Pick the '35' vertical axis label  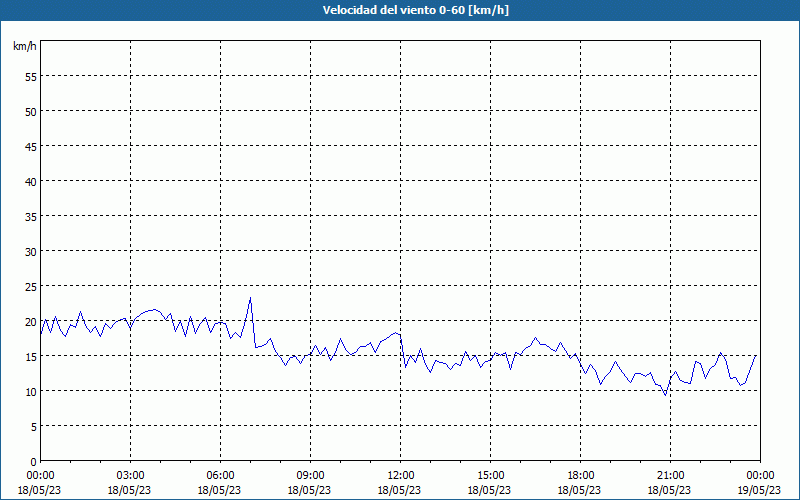[x=31, y=216]
